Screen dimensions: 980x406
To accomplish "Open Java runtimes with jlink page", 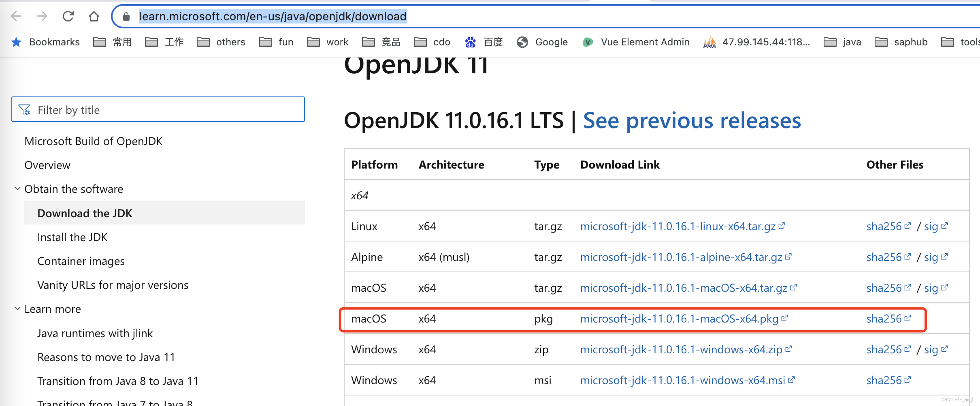I will click(x=95, y=333).
